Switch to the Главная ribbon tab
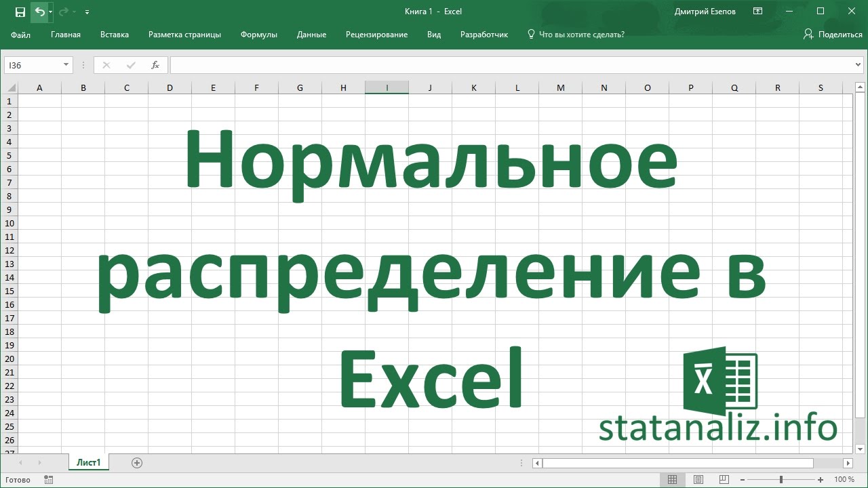Screen dimensions: 868x488 point(66,35)
